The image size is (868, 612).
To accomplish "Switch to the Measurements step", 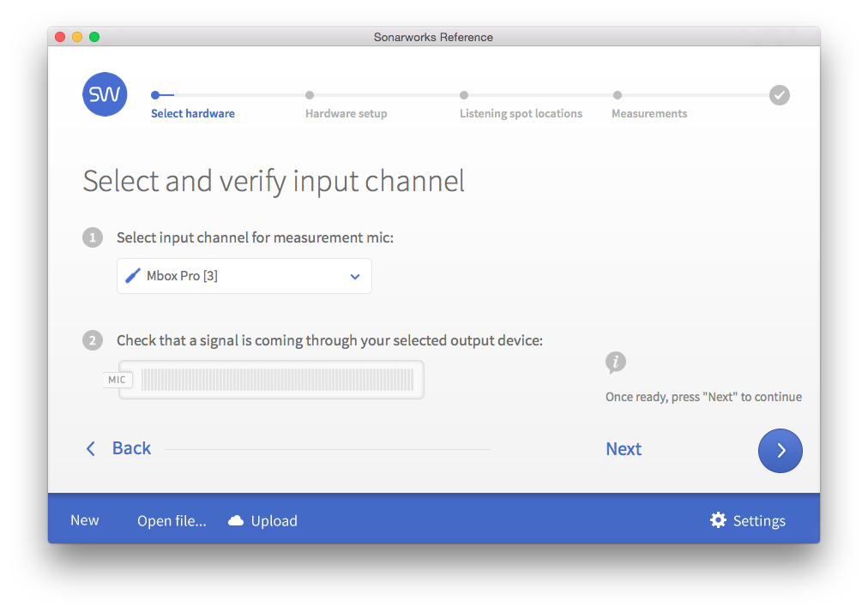I will (648, 113).
